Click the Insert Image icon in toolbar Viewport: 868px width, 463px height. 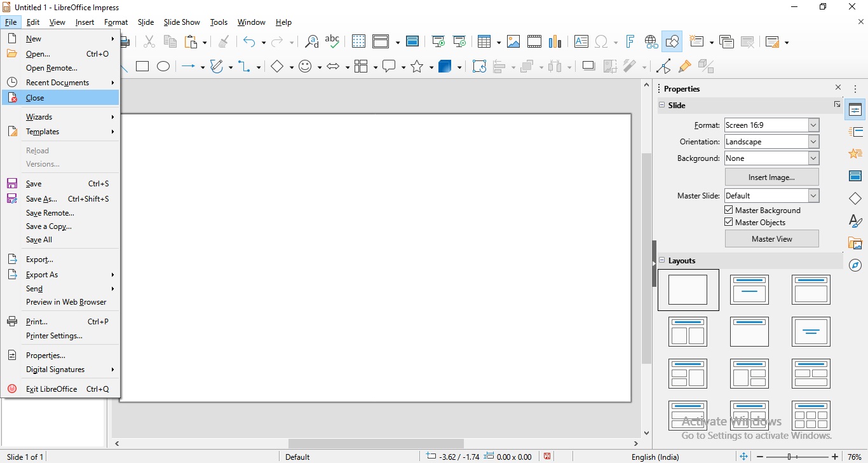click(513, 42)
